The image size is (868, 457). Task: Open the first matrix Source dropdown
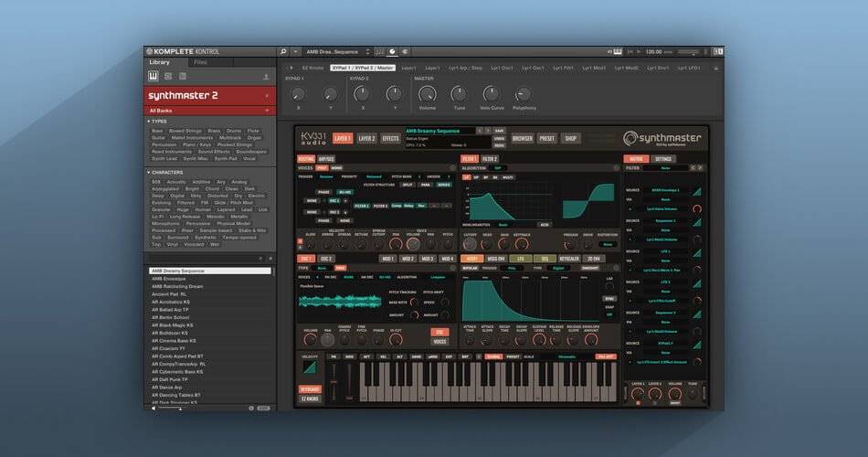tap(665, 190)
